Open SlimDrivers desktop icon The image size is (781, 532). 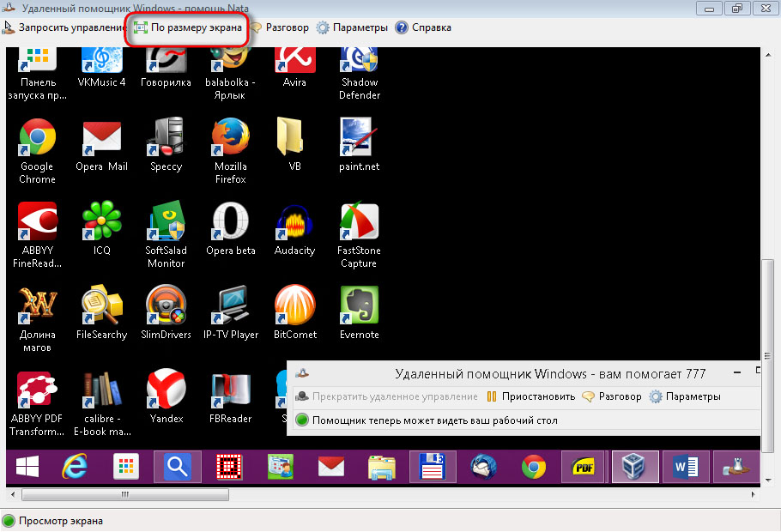[166, 313]
